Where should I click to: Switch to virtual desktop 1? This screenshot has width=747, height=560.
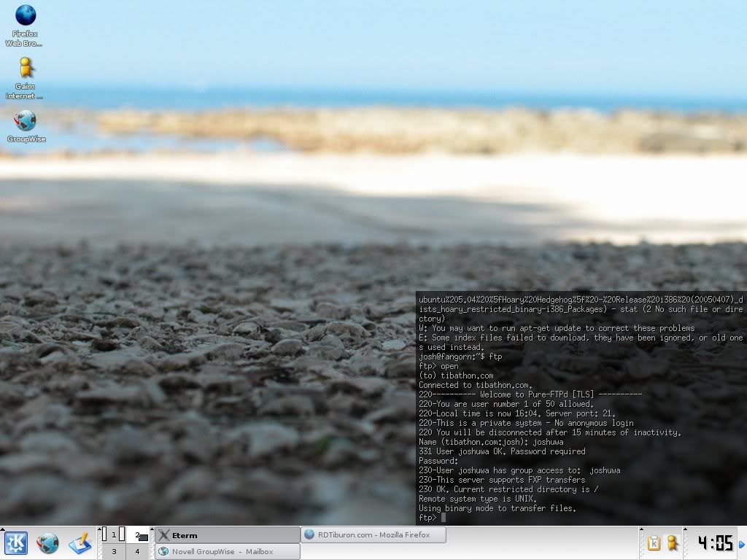114,534
